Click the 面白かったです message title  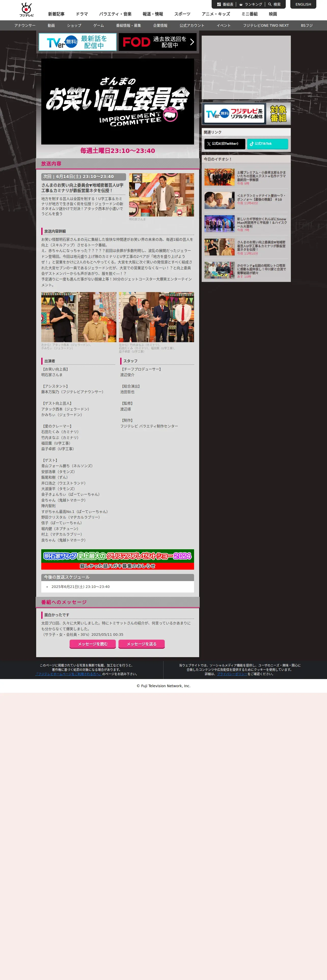tap(57, 615)
